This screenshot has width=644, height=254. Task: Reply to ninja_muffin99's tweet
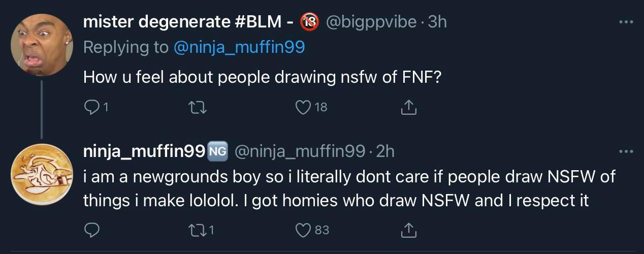pyautogui.click(x=91, y=230)
